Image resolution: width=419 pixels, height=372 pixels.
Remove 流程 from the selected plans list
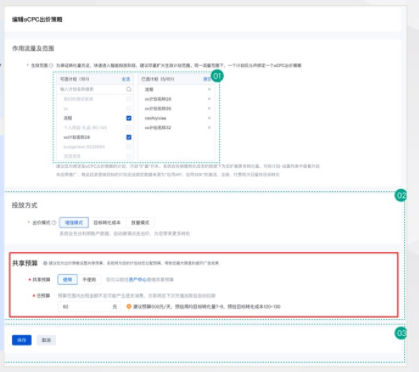(x=209, y=89)
